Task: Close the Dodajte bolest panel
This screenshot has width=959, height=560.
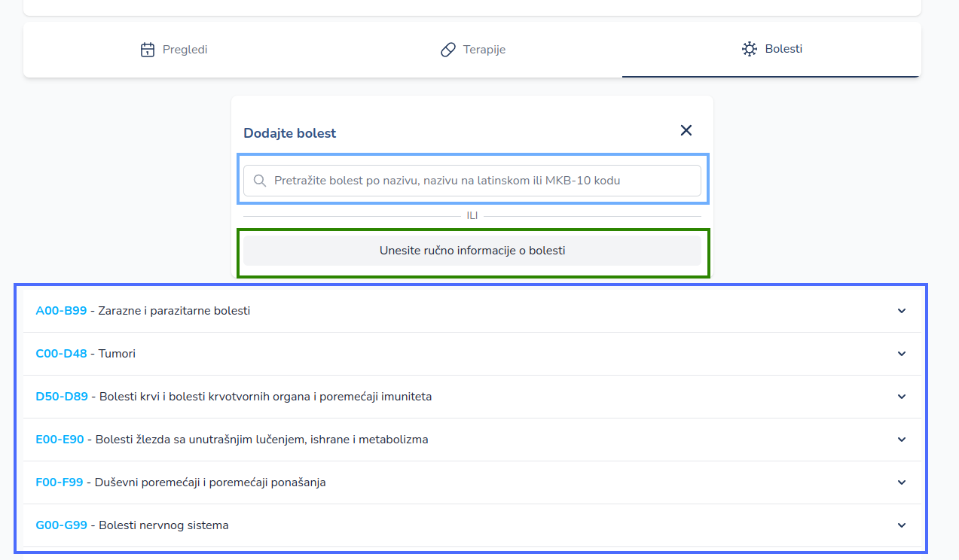Action: coord(686,130)
